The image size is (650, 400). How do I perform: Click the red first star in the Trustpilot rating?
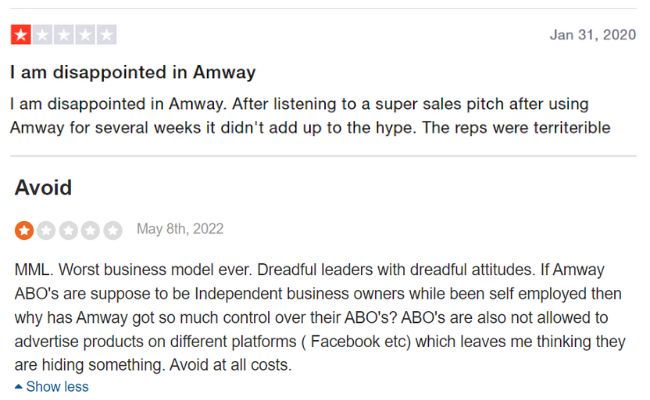click(21, 34)
